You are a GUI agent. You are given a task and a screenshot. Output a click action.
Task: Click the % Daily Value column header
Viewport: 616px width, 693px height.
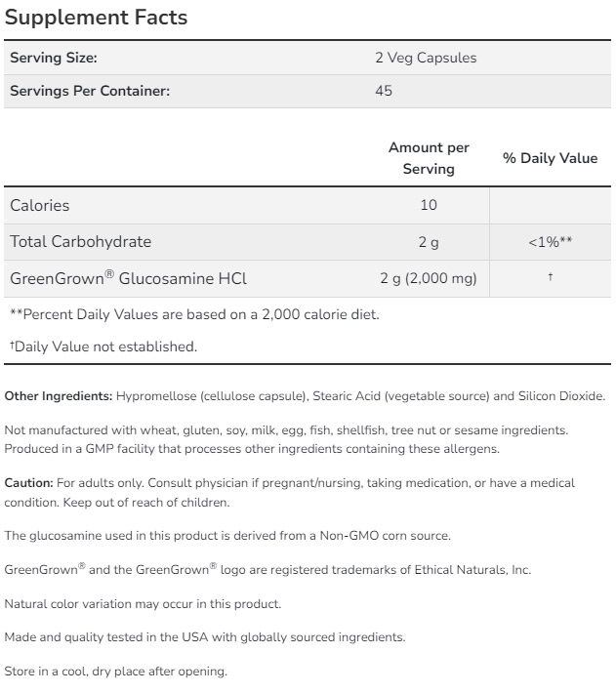pyautogui.click(x=550, y=158)
